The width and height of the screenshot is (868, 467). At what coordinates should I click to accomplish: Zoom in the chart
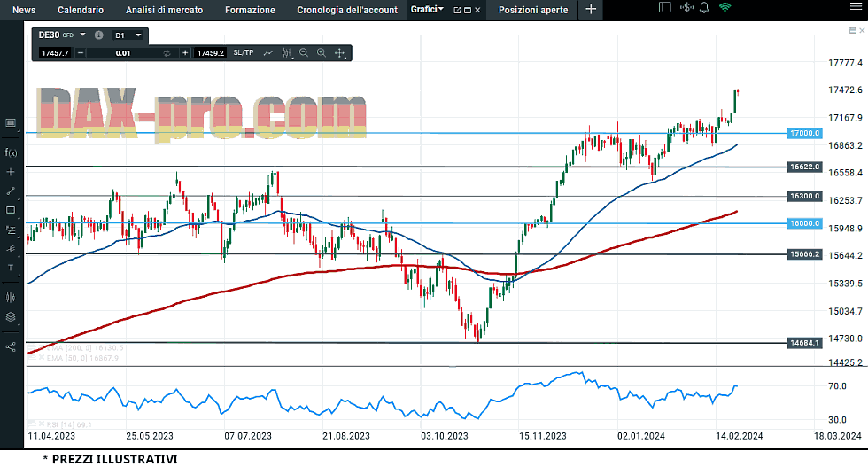point(322,53)
